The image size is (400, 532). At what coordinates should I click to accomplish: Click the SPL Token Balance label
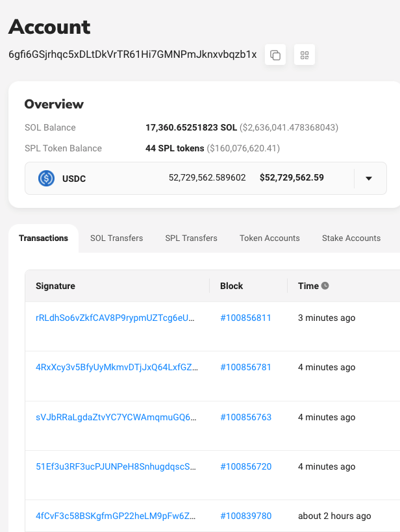[63, 148]
